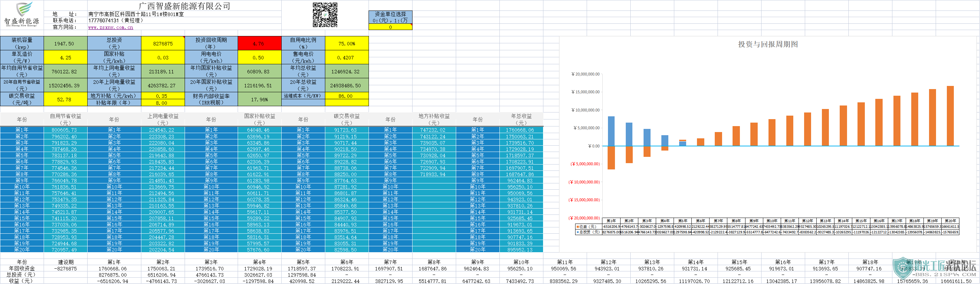Select the cell with value 213189.11
This screenshot has width=980, height=284.
pos(163,71)
